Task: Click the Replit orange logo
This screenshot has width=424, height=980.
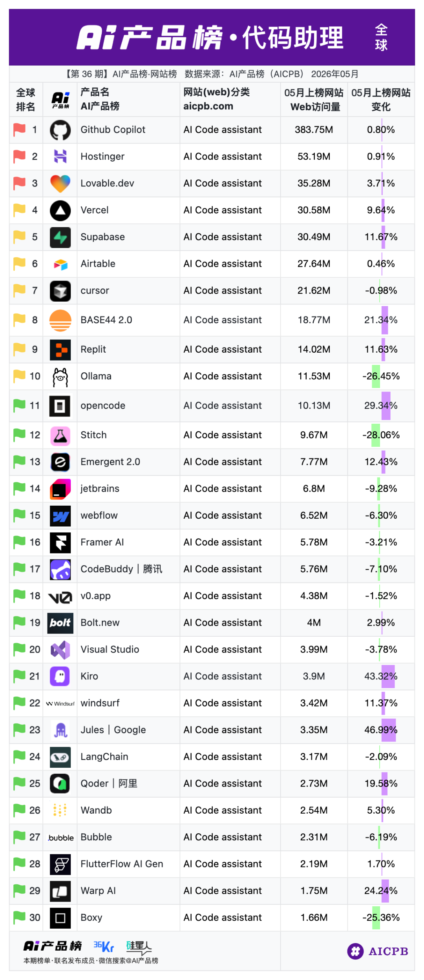Action: click(x=60, y=350)
